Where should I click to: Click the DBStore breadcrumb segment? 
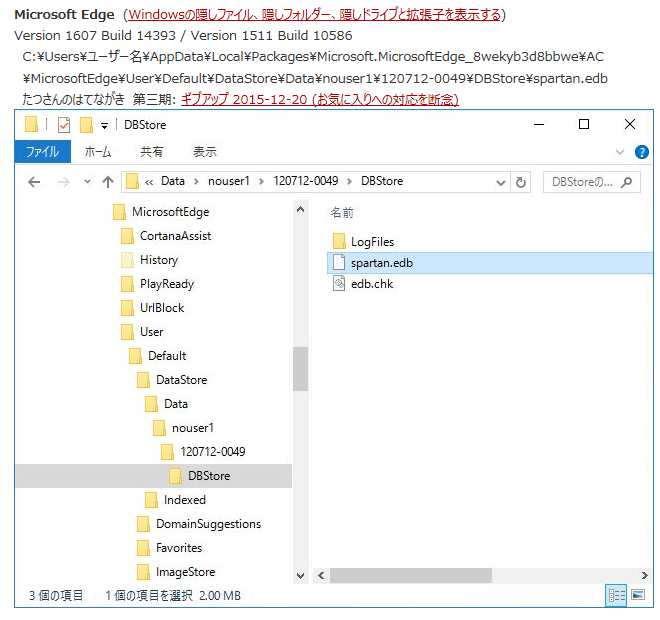382,181
